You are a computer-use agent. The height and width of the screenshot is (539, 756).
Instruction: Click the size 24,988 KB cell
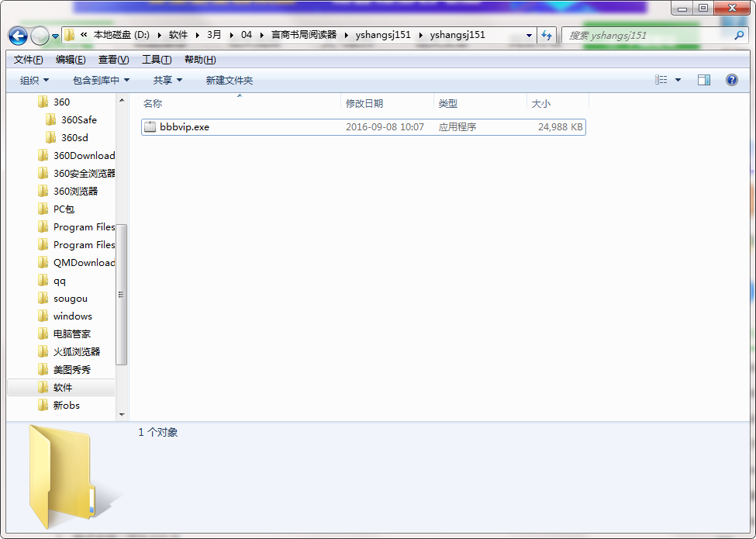(x=561, y=126)
